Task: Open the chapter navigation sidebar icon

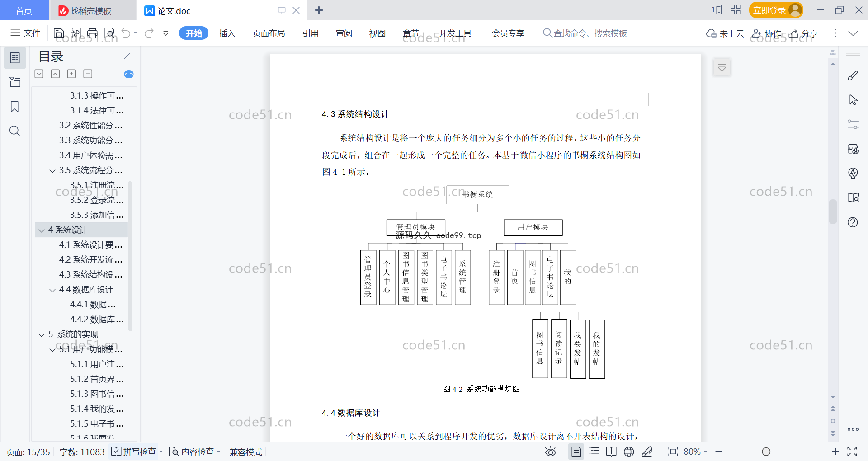Action: click(15, 82)
